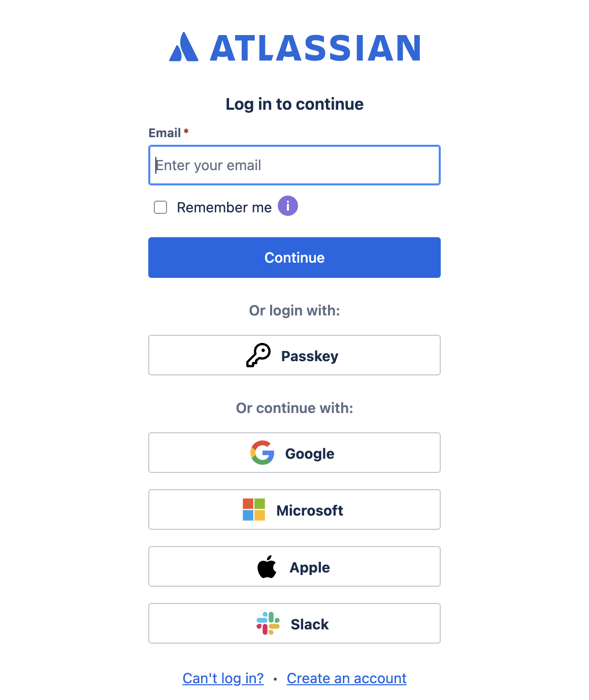The image size is (589, 700).
Task: Click the Apple logo icon
Action: [267, 566]
